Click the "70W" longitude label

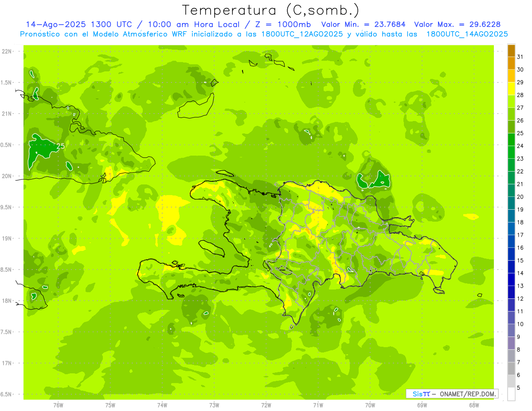(370, 405)
